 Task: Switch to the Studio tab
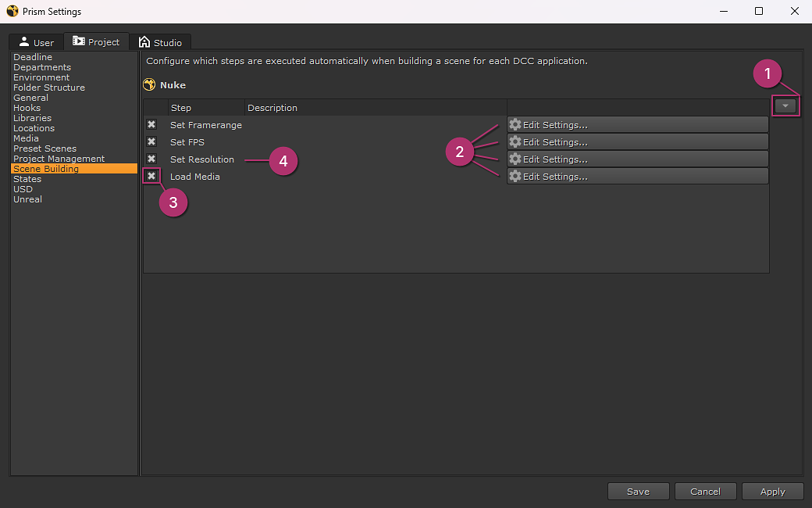coord(162,41)
